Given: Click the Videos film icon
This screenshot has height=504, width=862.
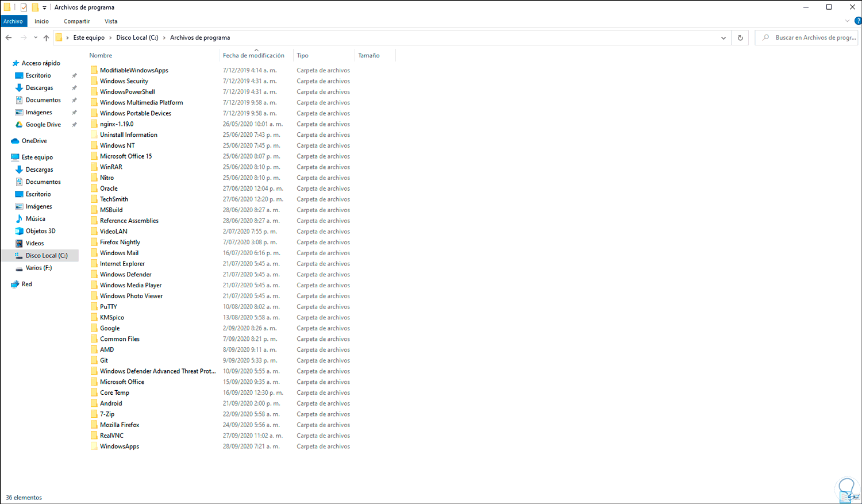Looking at the screenshot, I should point(19,244).
